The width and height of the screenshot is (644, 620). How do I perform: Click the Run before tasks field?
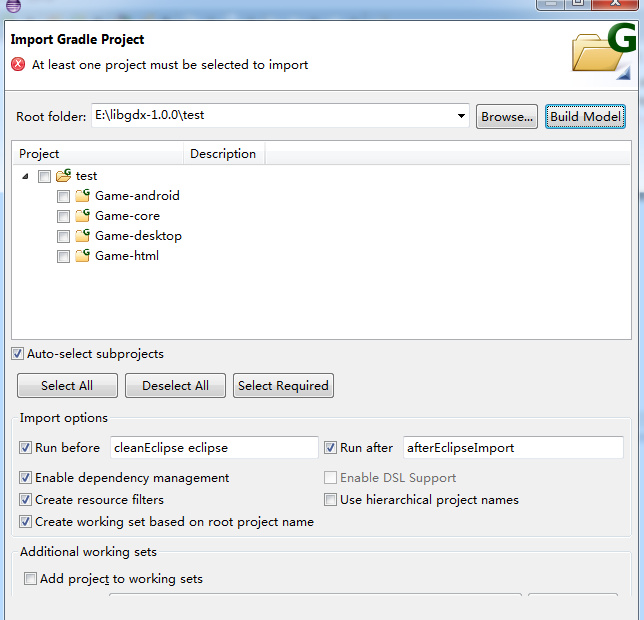[214, 448]
